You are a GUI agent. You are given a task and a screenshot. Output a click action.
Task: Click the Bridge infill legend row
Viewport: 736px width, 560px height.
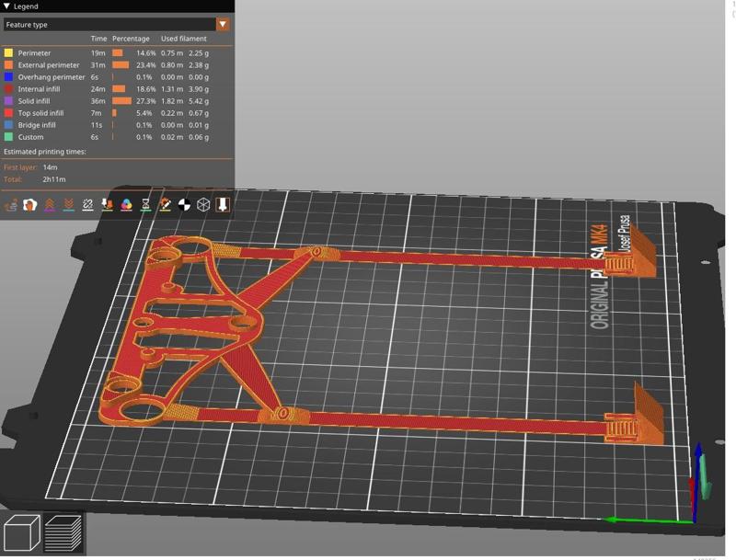(x=37, y=125)
